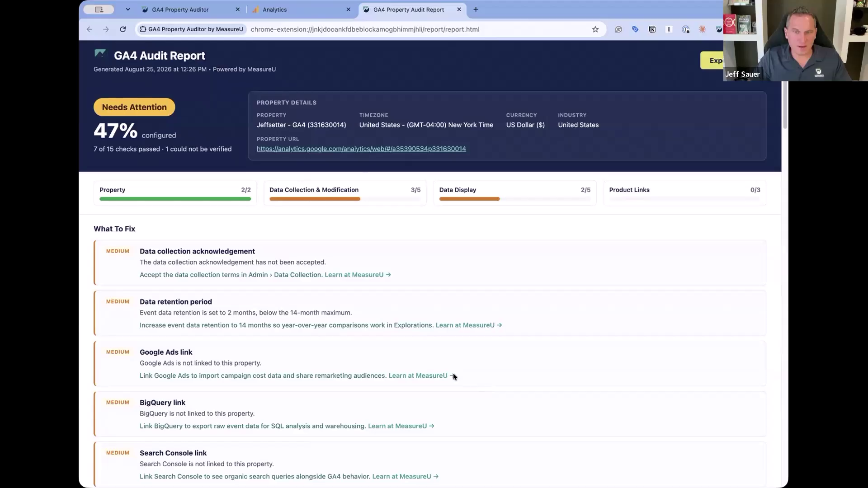Image resolution: width=868 pixels, height=488 pixels.
Task: Click the orange starburst extension icon
Action: tap(702, 29)
